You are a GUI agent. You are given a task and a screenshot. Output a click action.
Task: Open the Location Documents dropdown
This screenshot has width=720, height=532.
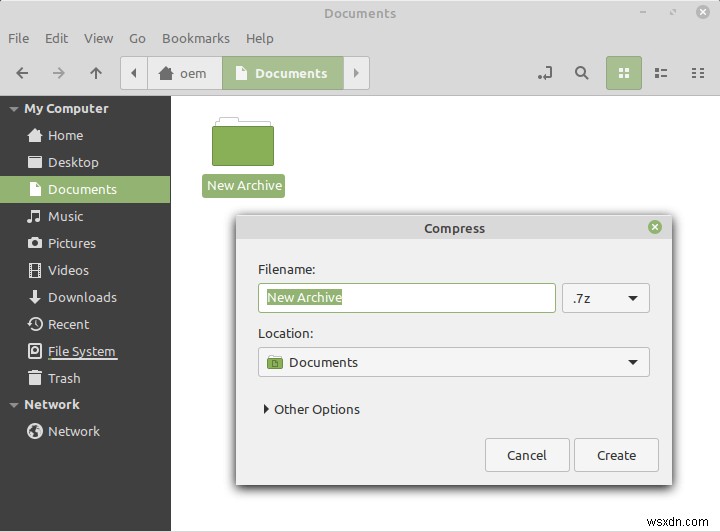pos(453,362)
